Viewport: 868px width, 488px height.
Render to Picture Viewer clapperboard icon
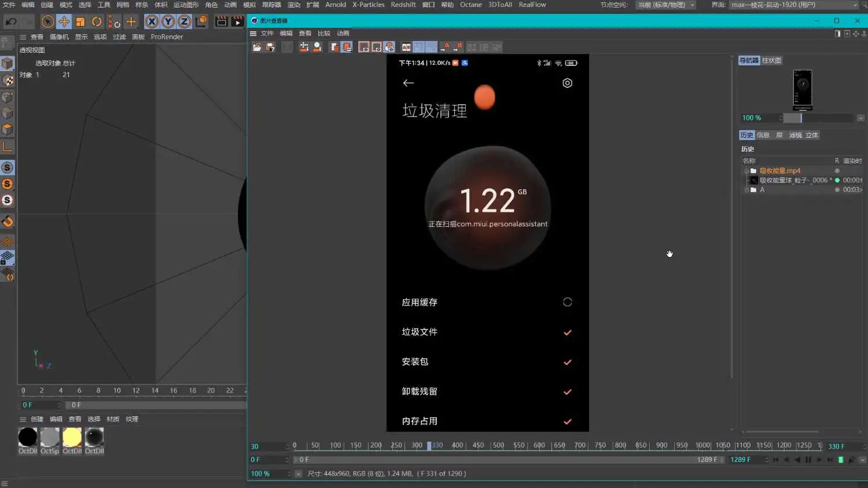point(237,22)
